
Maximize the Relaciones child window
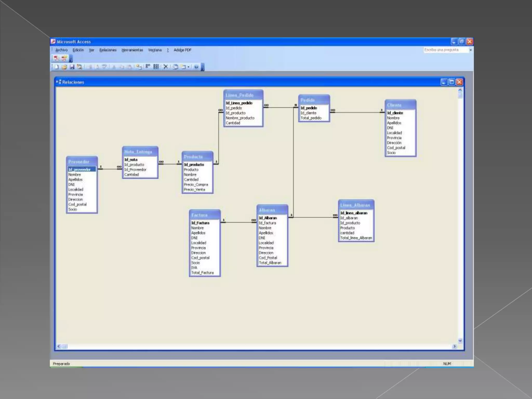[452, 82]
